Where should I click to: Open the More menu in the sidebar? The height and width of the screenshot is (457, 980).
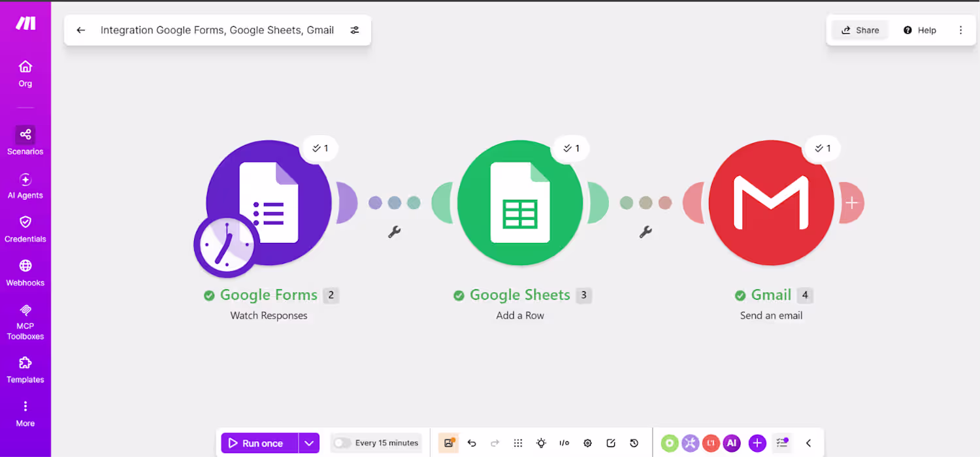pyautogui.click(x=25, y=414)
